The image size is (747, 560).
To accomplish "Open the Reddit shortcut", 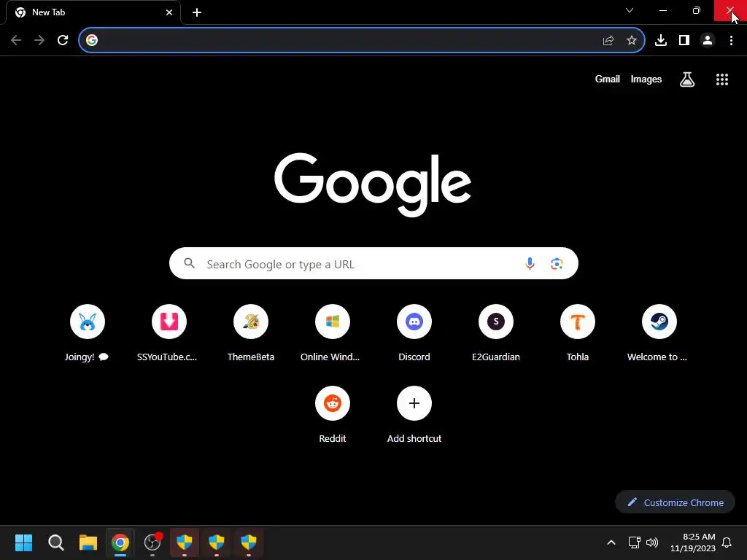I will pos(333,415).
